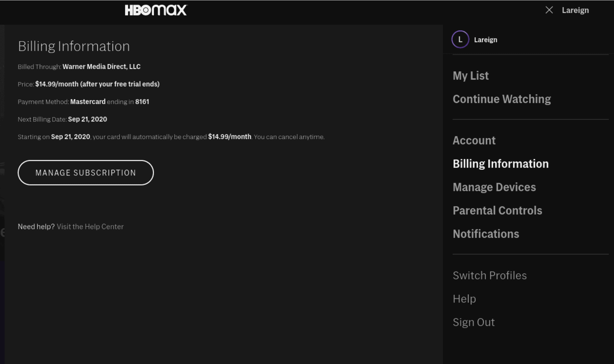Go to Account settings

point(474,141)
